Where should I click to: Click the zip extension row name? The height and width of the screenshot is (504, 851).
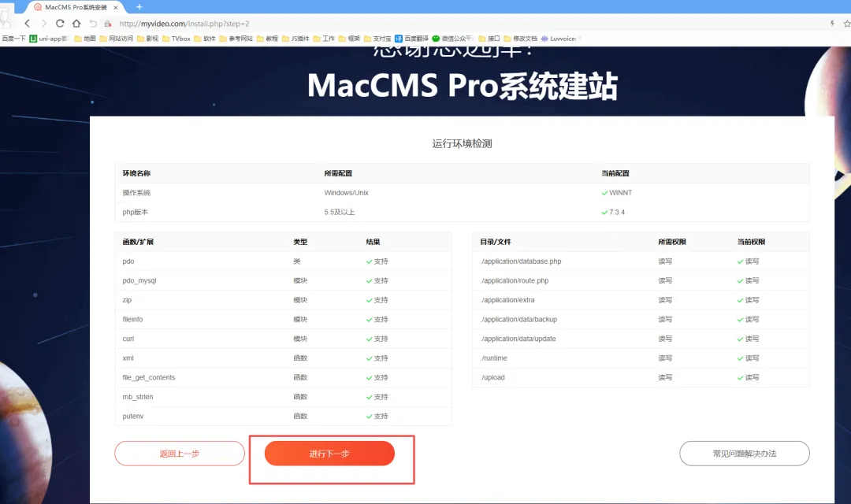(x=127, y=300)
